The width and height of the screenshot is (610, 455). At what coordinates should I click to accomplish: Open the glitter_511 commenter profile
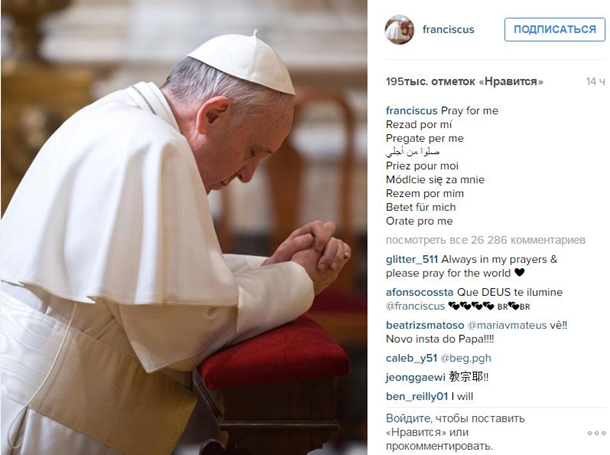tap(412, 259)
